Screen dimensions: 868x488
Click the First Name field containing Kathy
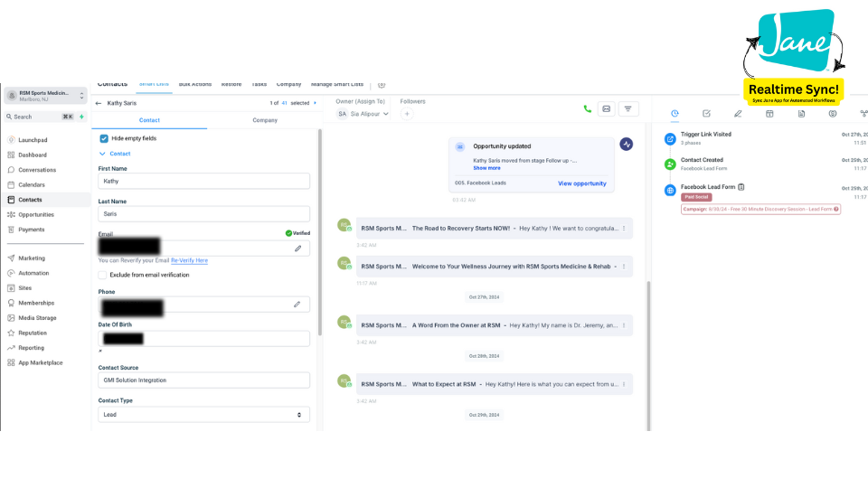(x=203, y=182)
